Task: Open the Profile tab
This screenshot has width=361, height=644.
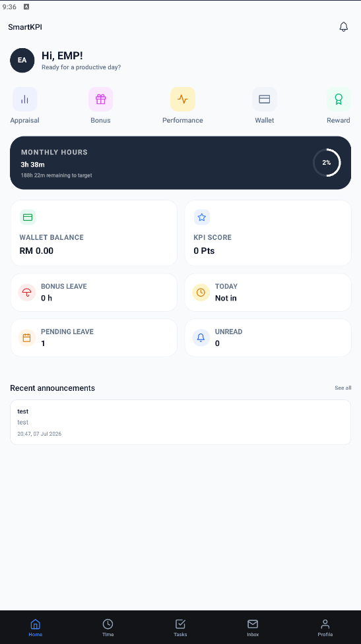Action: [x=325, y=628]
